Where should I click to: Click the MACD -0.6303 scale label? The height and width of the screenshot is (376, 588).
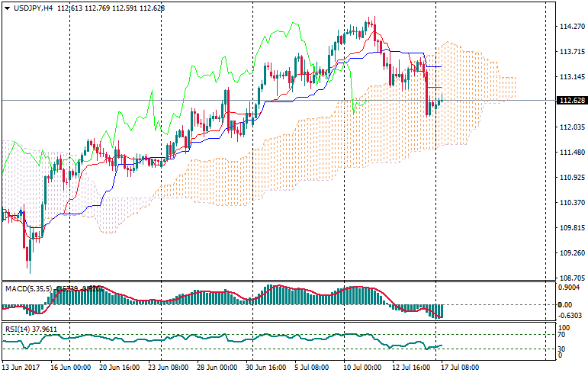(571, 316)
